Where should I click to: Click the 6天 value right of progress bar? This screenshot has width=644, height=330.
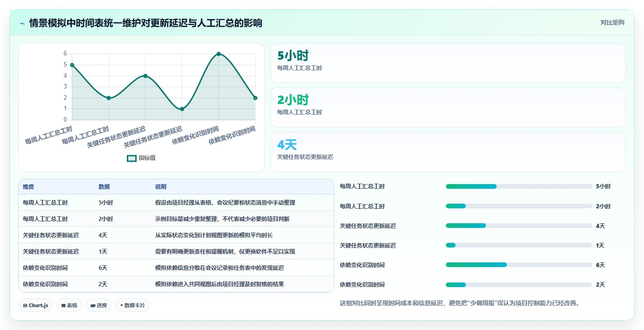(x=600, y=265)
